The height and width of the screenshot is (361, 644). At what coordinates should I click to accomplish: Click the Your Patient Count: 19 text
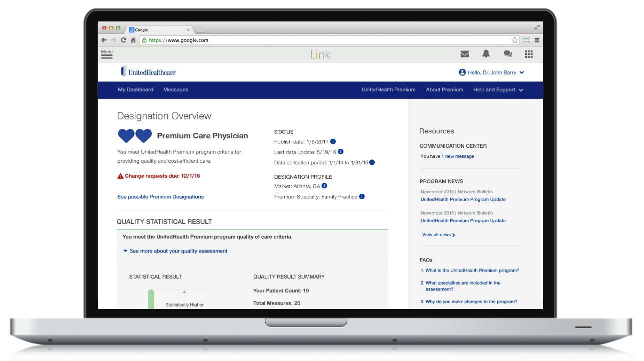pos(281,291)
